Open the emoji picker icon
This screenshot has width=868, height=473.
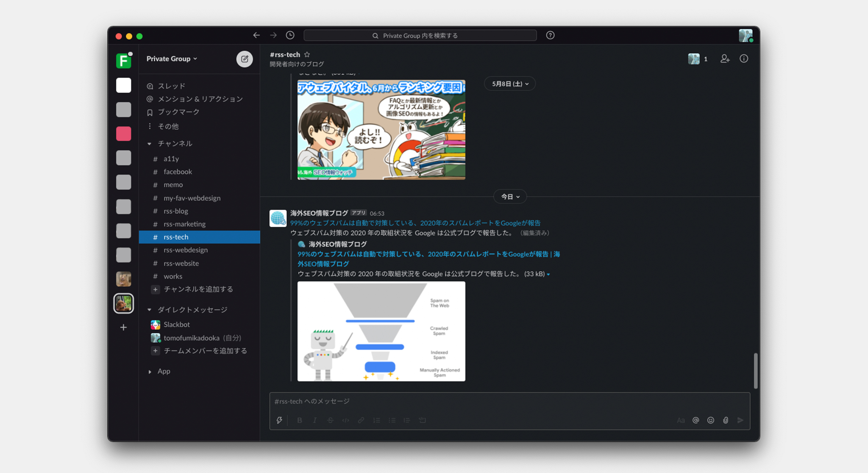pos(711,420)
